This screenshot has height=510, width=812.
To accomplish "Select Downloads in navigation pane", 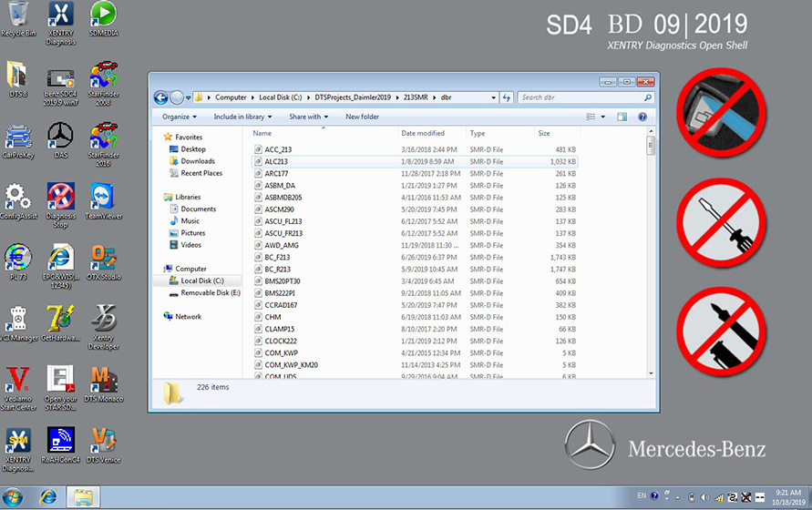I will 198,161.
